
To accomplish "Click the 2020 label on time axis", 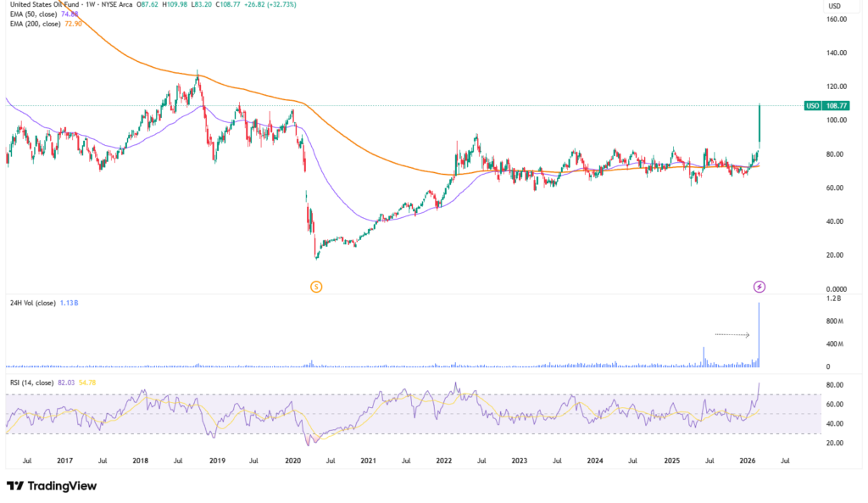I will [292, 461].
